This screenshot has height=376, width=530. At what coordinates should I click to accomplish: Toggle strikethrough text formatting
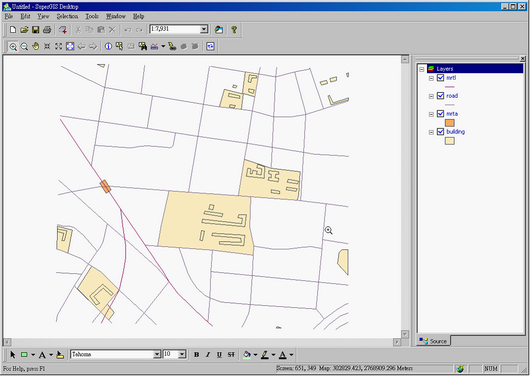pos(231,355)
